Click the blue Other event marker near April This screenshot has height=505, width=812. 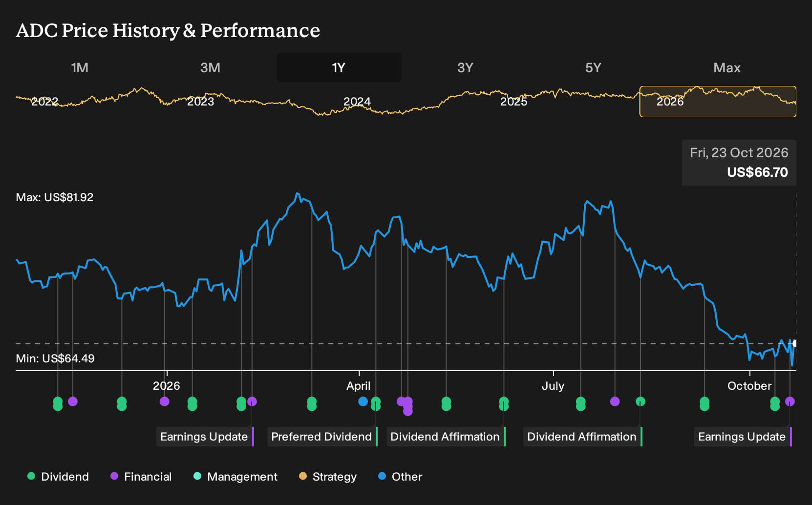[x=363, y=401]
